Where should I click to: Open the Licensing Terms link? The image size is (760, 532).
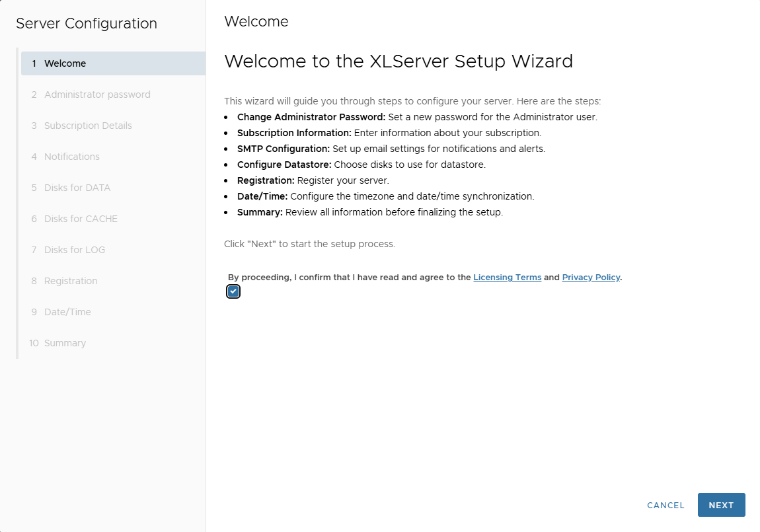[507, 277]
